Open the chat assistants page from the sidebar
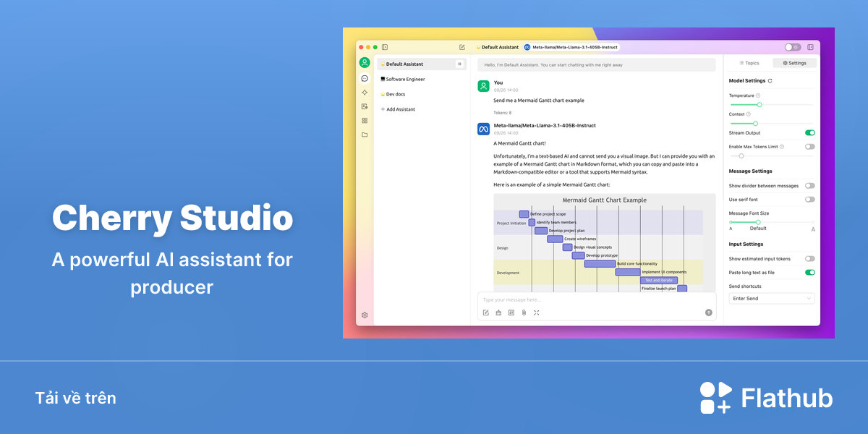This screenshot has width=868, height=434. [365, 78]
